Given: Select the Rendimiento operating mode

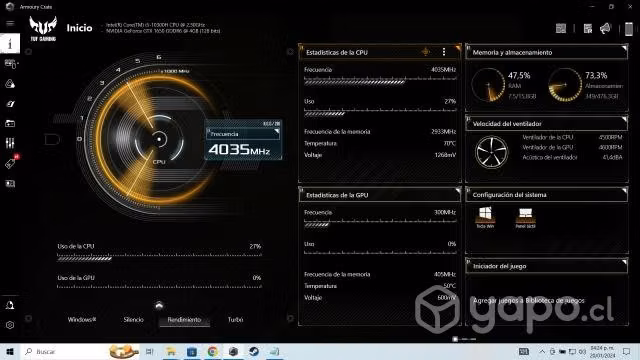Looking at the screenshot, I should (184, 320).
